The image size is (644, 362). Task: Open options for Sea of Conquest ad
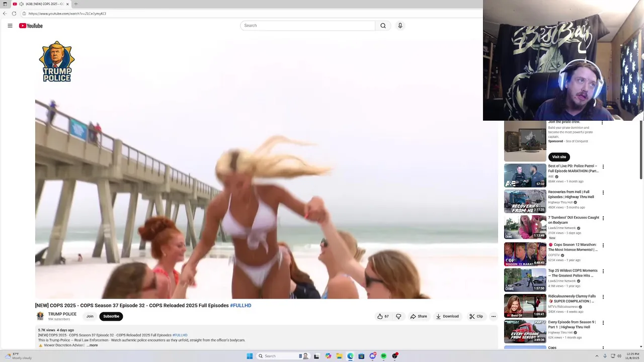(602, 123)
